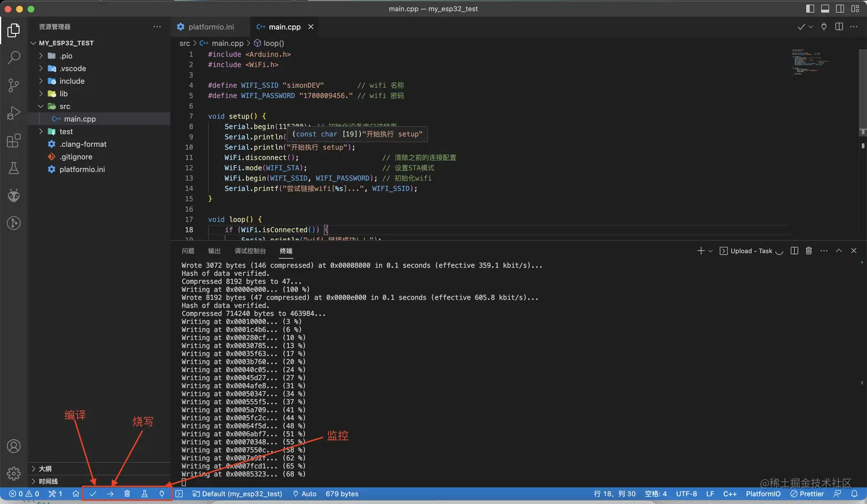Click the PlatformIO Test flask in status bar
Viewport: 867px width, 504px height.
(144, 494)
